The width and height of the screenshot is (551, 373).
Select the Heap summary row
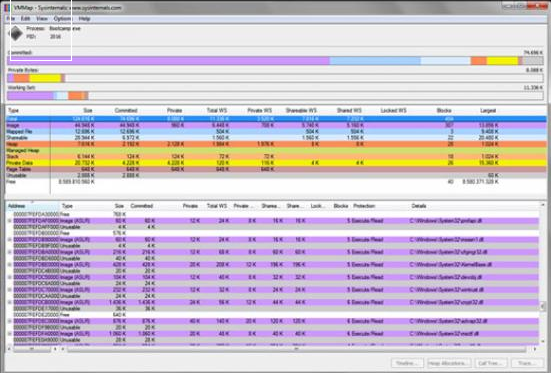tap(276, 144)
